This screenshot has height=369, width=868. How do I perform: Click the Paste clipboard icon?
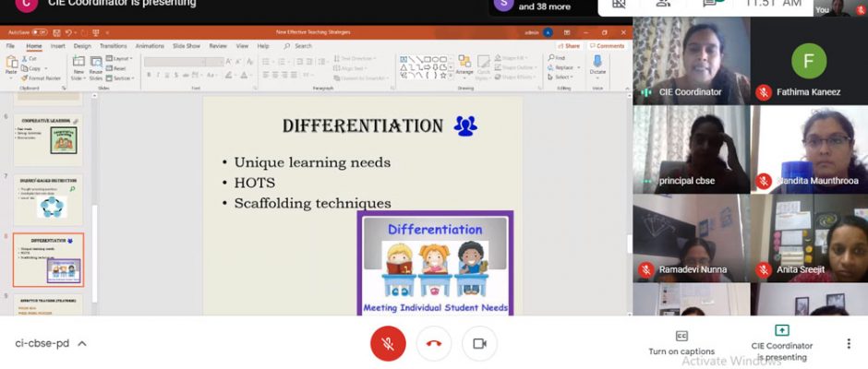coord(11,62)
